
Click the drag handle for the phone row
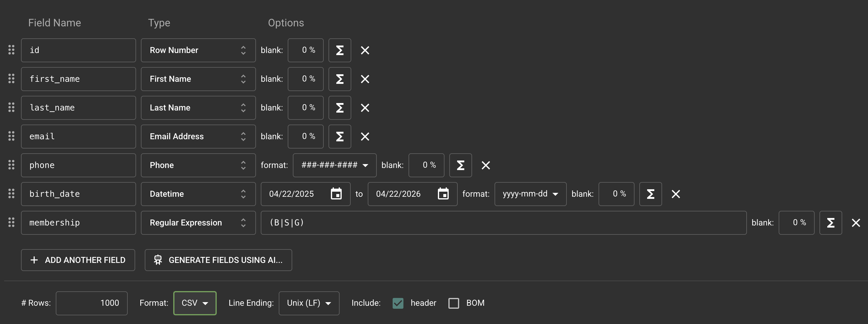[x=11, y=165]
